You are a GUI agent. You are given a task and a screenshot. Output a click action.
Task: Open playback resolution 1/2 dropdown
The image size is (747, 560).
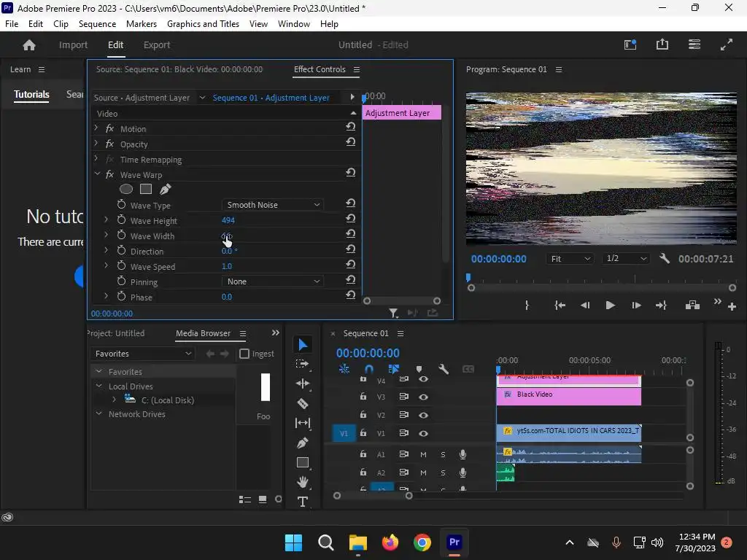click(626, 259)
